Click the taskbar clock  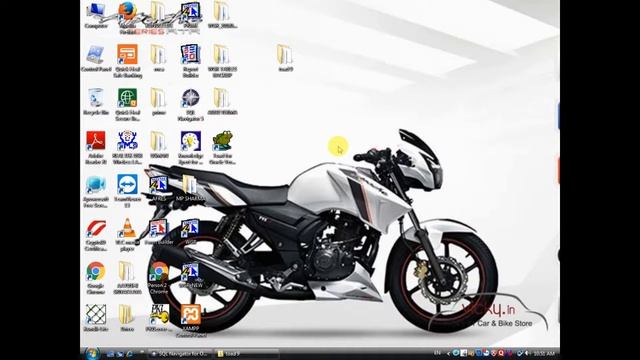tap(544, 353)
